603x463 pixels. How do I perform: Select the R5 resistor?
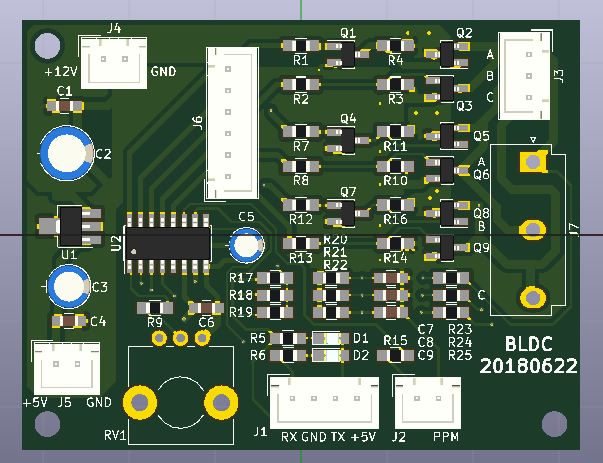288,338
